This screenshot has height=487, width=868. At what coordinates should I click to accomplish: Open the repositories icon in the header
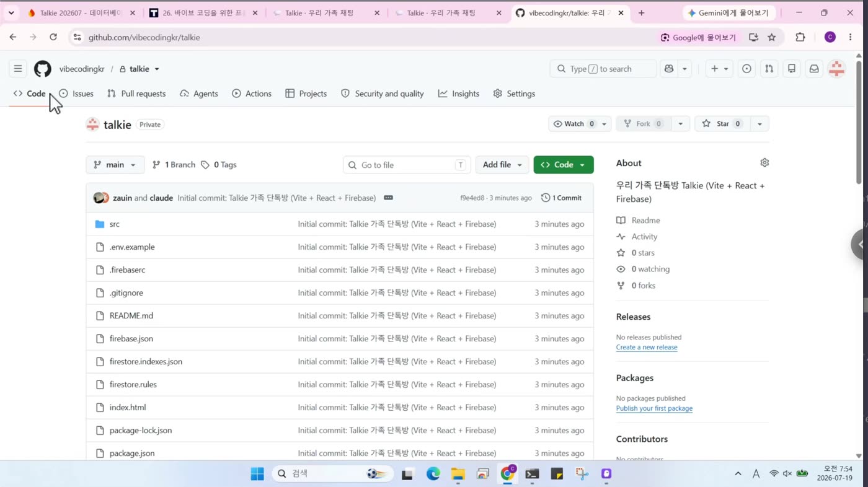point(792,69)
